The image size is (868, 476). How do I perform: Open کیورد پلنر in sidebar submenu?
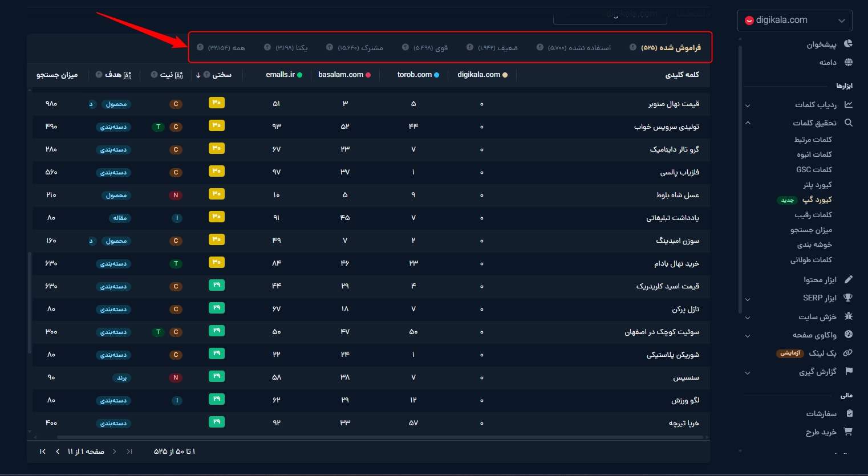(x=818, y=185)
